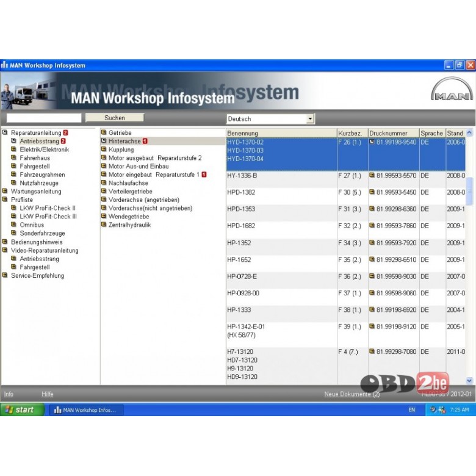Click the document icon for 81.99298-6360
The height and width of the screenshot is (476, 476).
pyautogui.click(x=372, y=209)
